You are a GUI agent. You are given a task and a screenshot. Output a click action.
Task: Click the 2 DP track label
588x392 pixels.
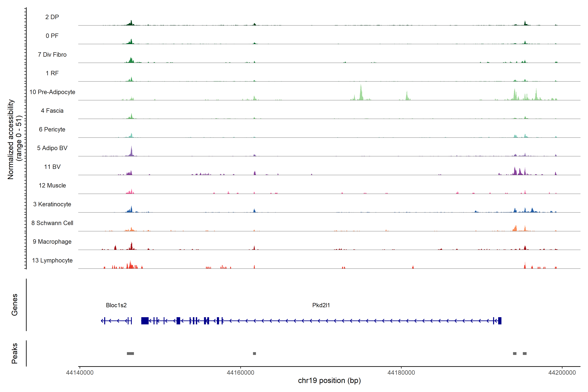(52, 17)
